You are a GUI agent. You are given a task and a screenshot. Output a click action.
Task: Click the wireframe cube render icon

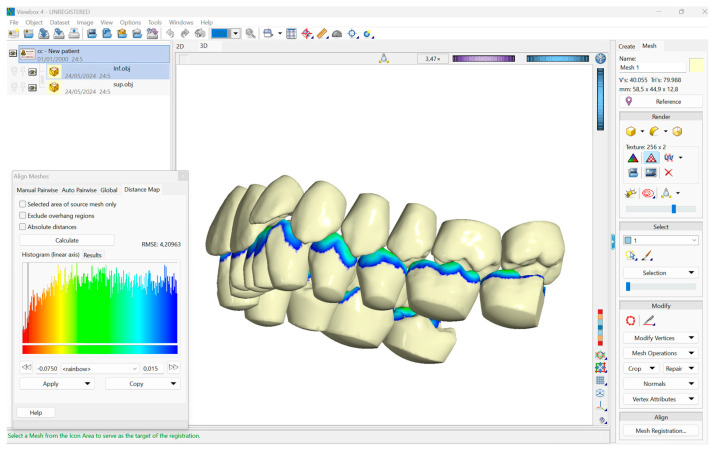tap(677, 132)
